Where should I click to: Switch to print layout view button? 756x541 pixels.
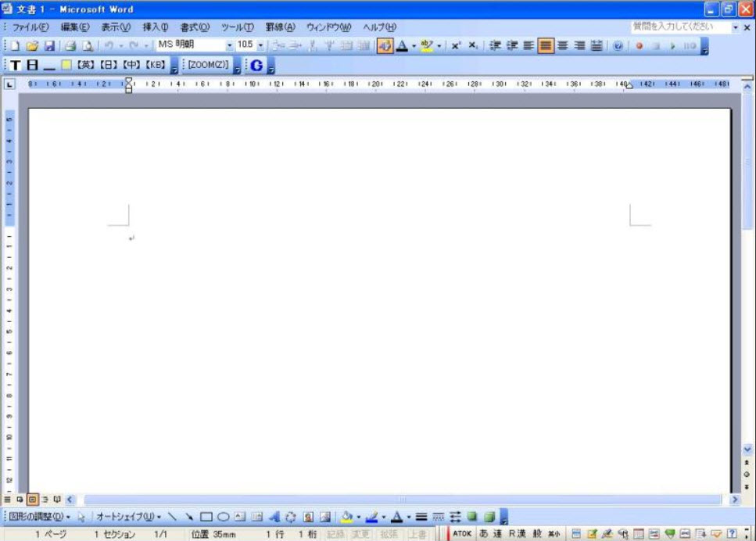tap(32, 499)
